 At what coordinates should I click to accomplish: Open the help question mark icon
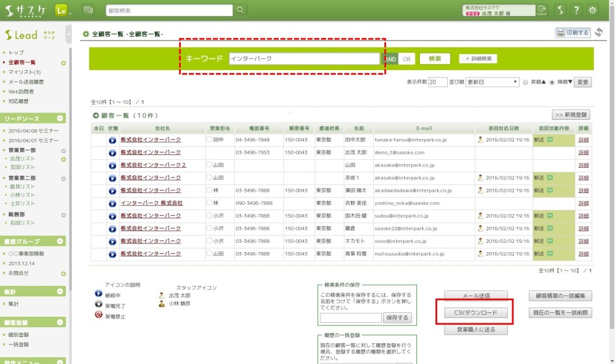tap(576, 10)
